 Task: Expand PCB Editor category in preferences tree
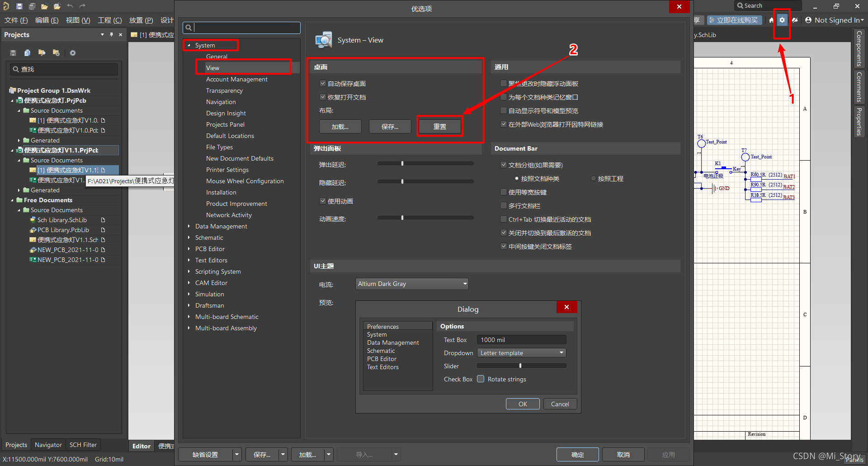[x=189, y=249]
